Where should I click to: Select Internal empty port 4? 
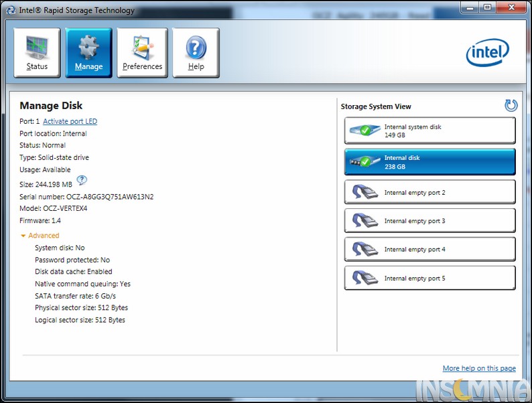(430, 249)
